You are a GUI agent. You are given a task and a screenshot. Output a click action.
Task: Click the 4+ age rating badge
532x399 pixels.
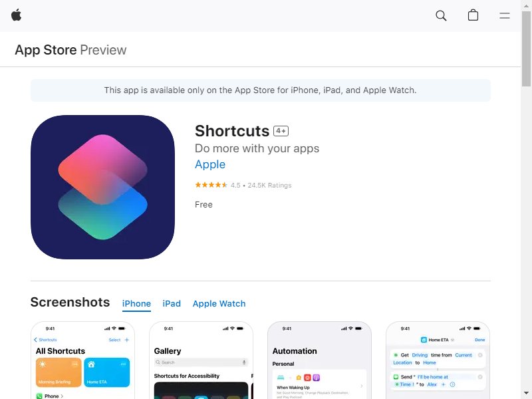(281, 131)
